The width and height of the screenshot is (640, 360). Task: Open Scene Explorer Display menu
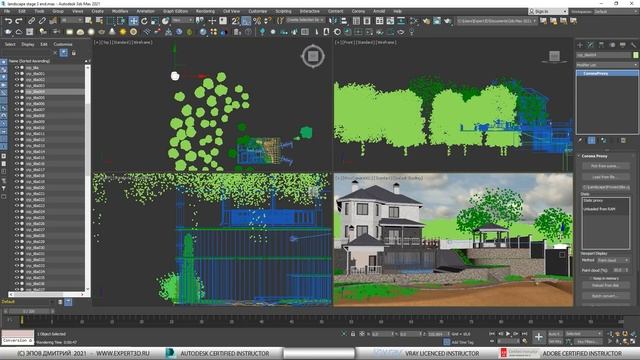point(28,44)
